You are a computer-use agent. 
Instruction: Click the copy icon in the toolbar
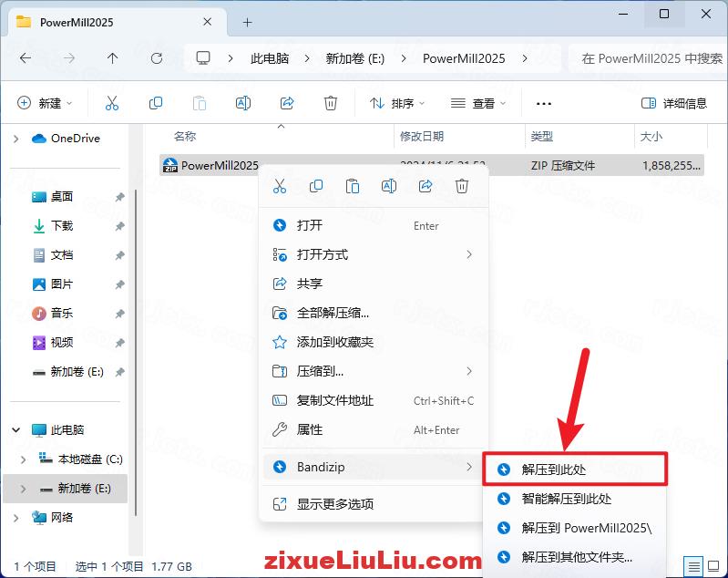(156, 103)
